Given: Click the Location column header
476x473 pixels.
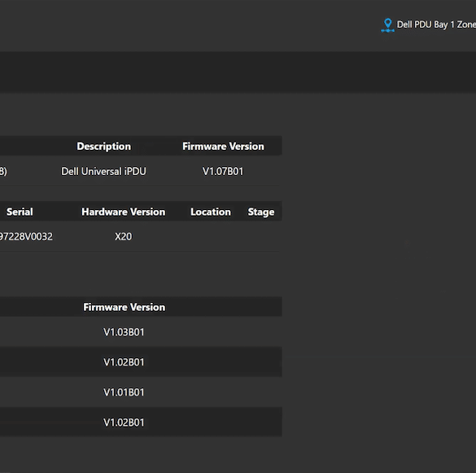Looking at the screenshot, I should (x=211, y=212).
